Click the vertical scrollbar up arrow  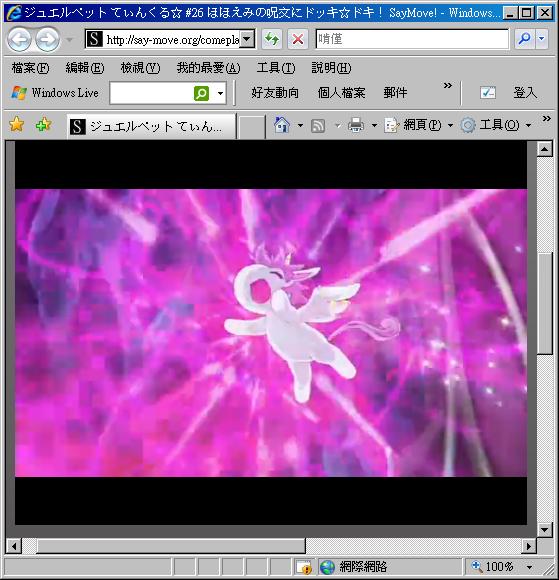point(545,149)
